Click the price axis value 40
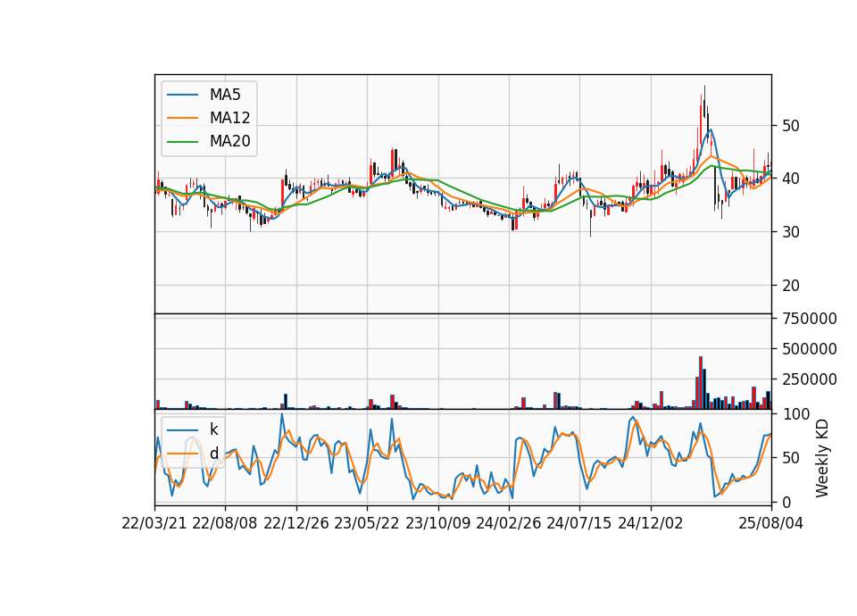857x616 pixels. coord(790,179)
